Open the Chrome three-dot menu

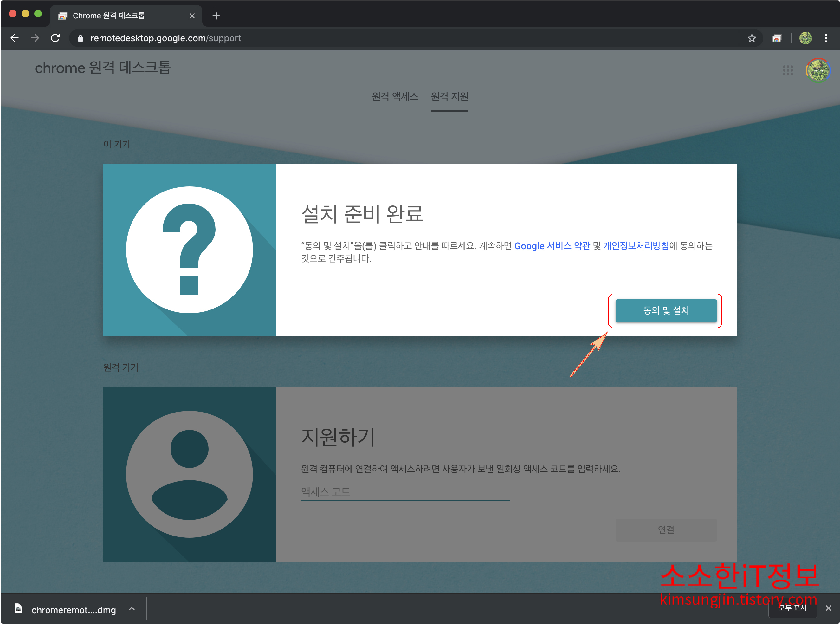click(x=826, y=38)
